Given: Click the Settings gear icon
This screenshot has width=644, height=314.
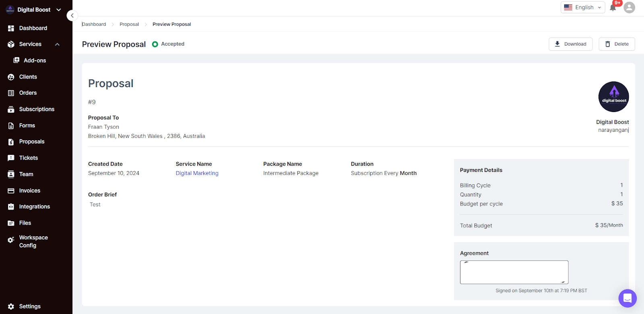Looking at the screenshot, I should [11, 306].
